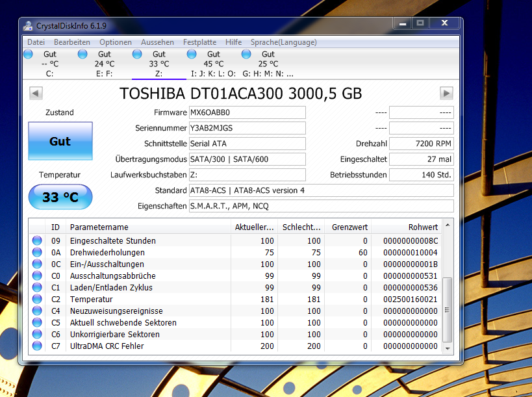Go to the previous disk with left arrow
Image resolution: width=532 pixels, height=397 pixels.
[36, 93]
